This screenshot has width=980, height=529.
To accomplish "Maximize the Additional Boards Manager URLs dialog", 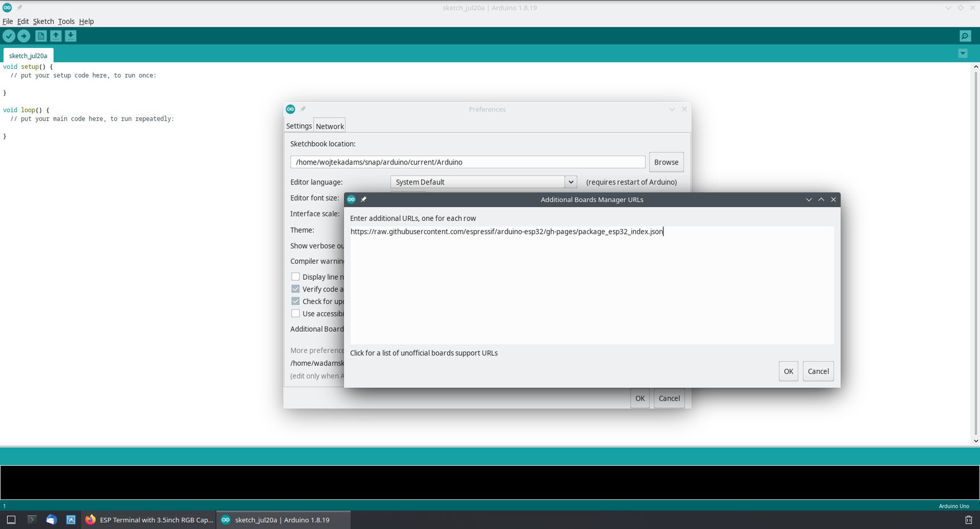I will coord(821,199).
